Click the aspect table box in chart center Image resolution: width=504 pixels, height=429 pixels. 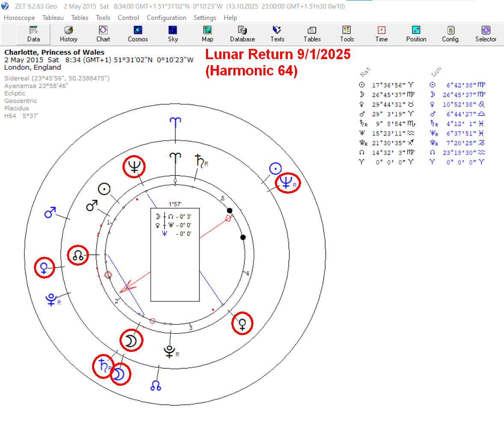[175, 255]
